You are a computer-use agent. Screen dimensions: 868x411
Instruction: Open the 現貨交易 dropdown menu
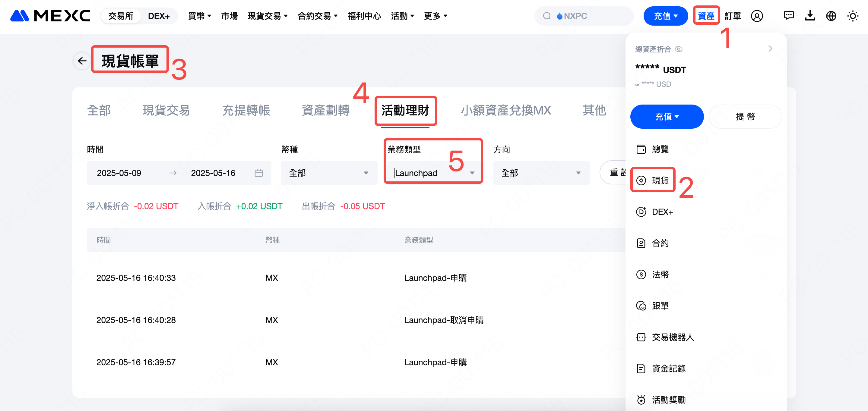(268, 16)
